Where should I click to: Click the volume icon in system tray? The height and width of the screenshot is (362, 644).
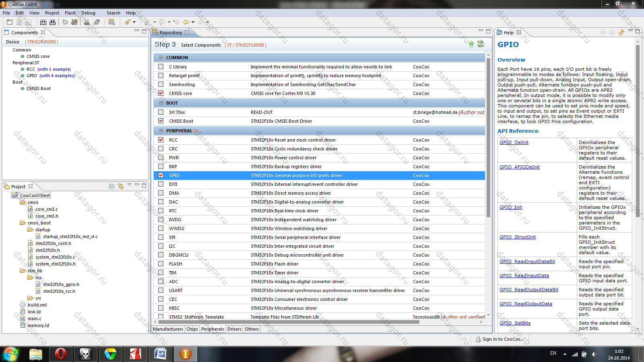(594, 354)
